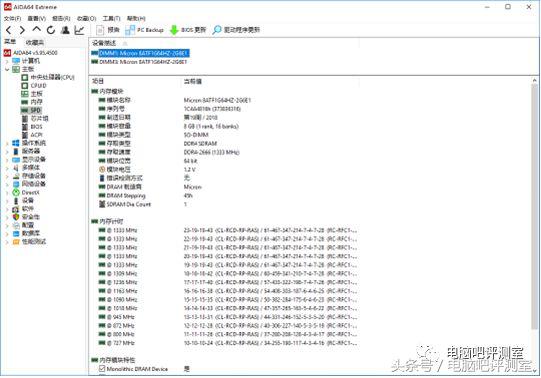This screenshot has height=378, width=541.
Task: Expand the 存储设备 tree node arrow
Action: pyautogui.click(x=7, y=176)
